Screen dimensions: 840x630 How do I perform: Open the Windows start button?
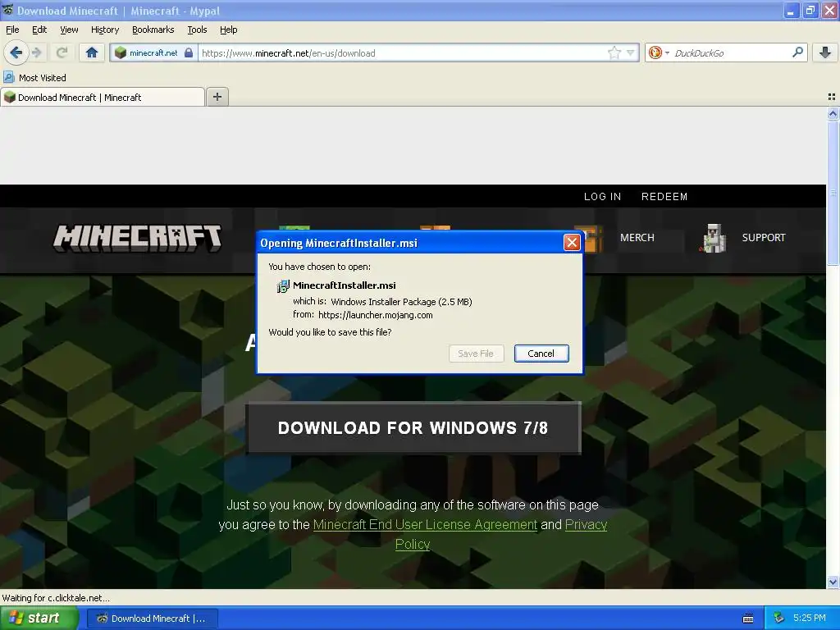coord(39,619)
